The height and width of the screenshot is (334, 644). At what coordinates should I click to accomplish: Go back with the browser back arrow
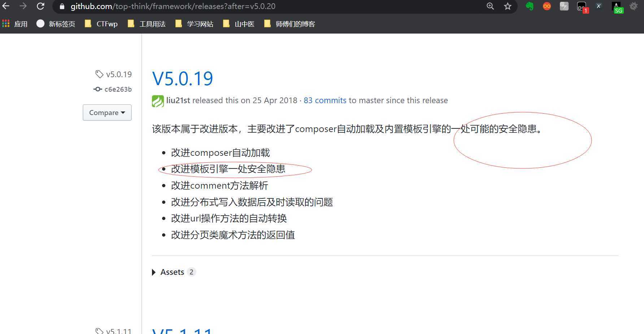(6, 6)
